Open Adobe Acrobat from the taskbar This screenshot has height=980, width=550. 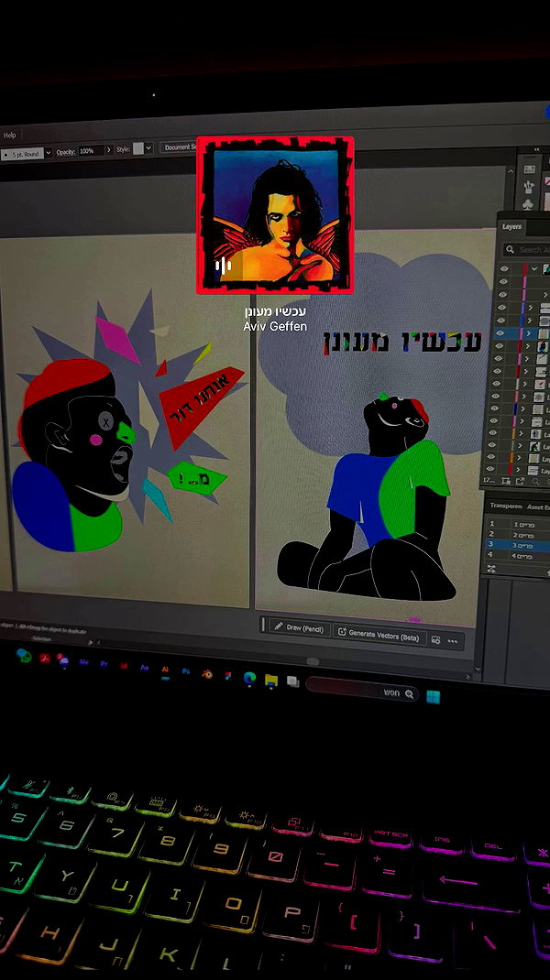pos(44,658)
